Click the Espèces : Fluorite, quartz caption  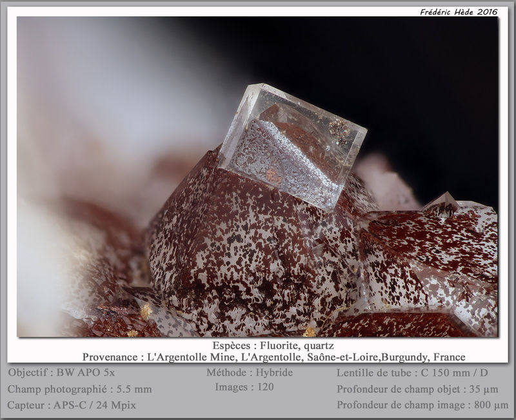point(273,346)
